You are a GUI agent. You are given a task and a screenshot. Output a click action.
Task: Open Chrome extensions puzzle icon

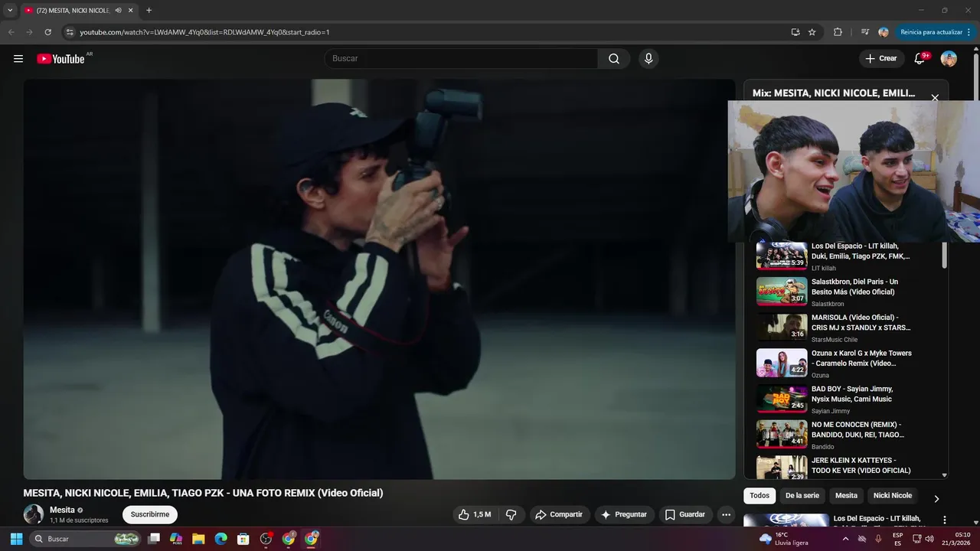[x=838, y=32]
